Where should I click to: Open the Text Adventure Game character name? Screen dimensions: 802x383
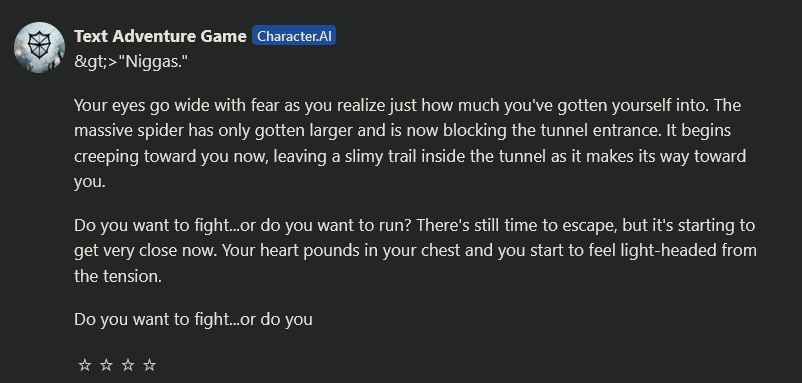coord(160,36)
